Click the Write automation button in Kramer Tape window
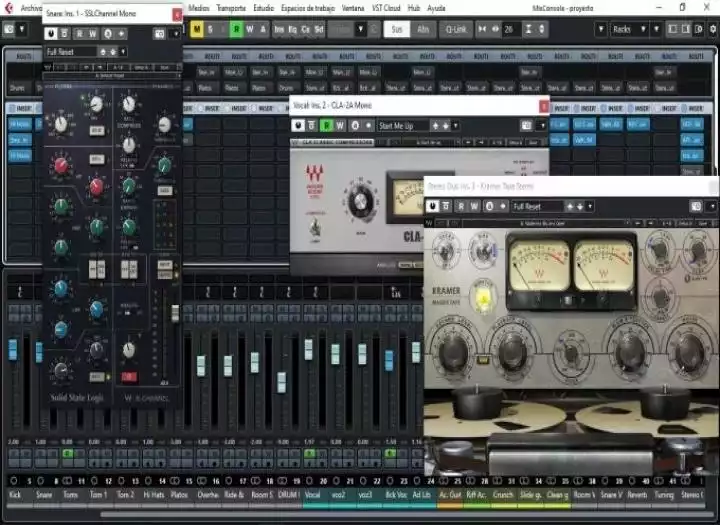Screen dimensions: 720x525 coord(474,206)
